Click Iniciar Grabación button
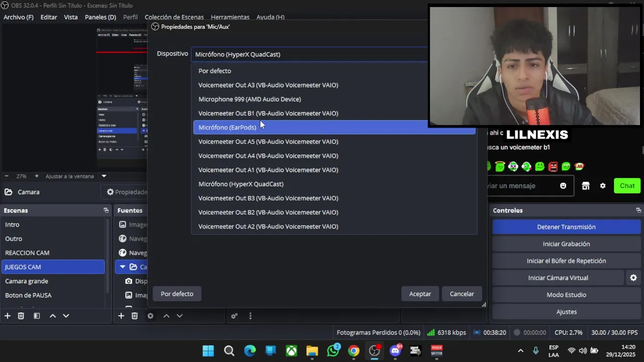 [x=567, y=244]
